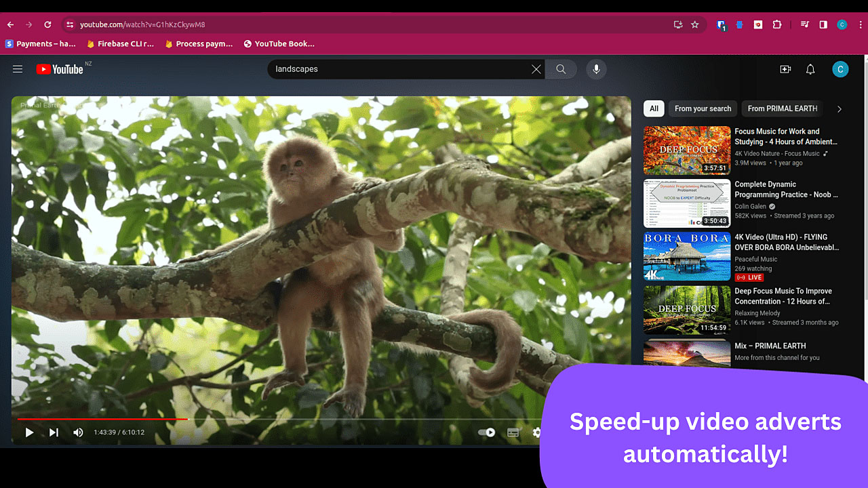Toggle the autoplay switch

point(486,432)
